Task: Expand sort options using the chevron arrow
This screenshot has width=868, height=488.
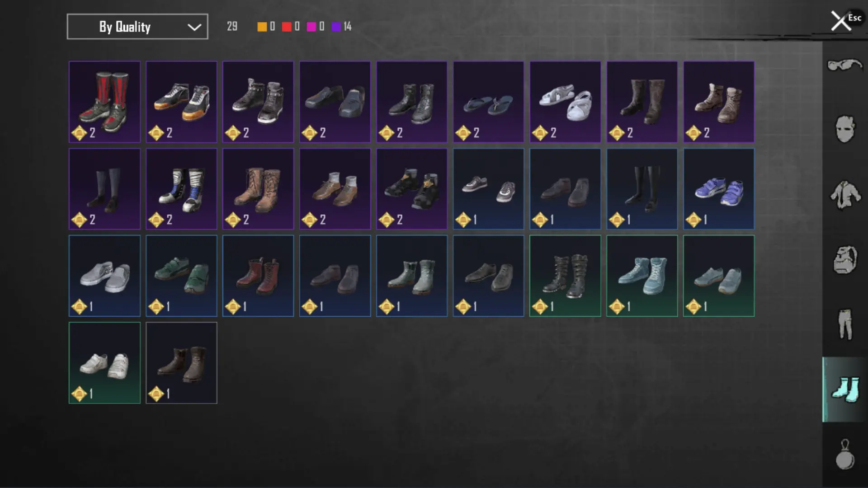Action: click(194, 27)
